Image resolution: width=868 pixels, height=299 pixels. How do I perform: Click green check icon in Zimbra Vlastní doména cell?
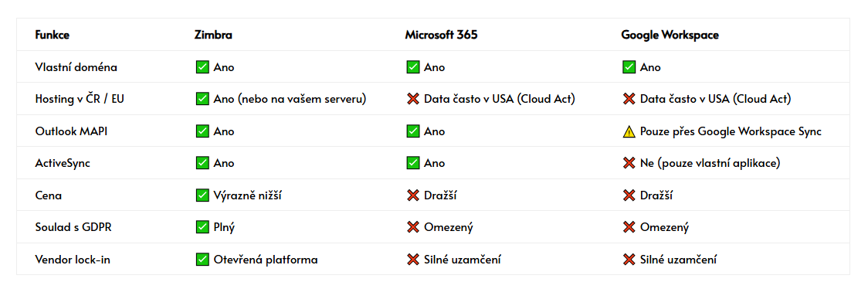(x=202, y=67)
